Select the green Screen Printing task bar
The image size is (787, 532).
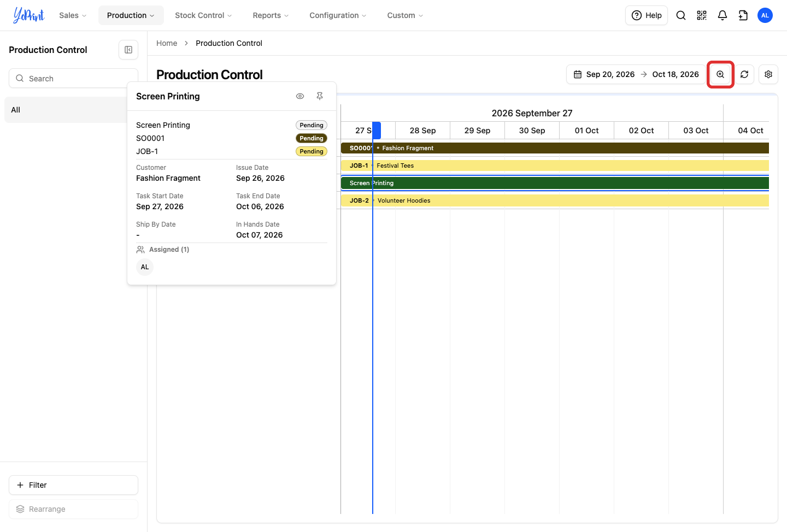click(555, 183)
